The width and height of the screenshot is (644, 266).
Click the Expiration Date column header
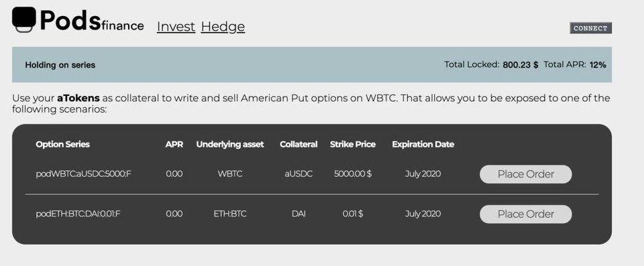[423, 145]
